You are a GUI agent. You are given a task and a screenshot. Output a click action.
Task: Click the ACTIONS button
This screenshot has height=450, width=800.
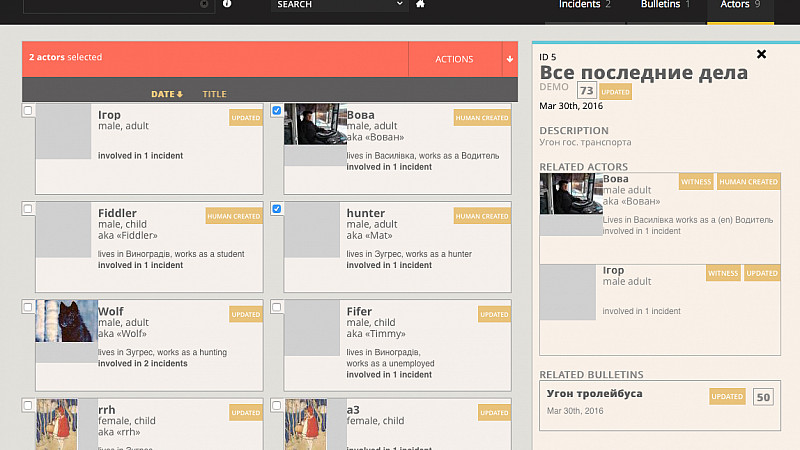455,59
